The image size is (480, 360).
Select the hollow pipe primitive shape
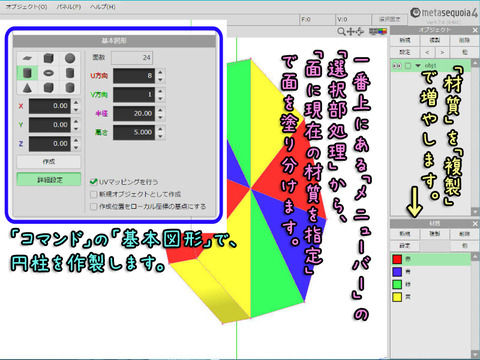click(x=70, y=73)
